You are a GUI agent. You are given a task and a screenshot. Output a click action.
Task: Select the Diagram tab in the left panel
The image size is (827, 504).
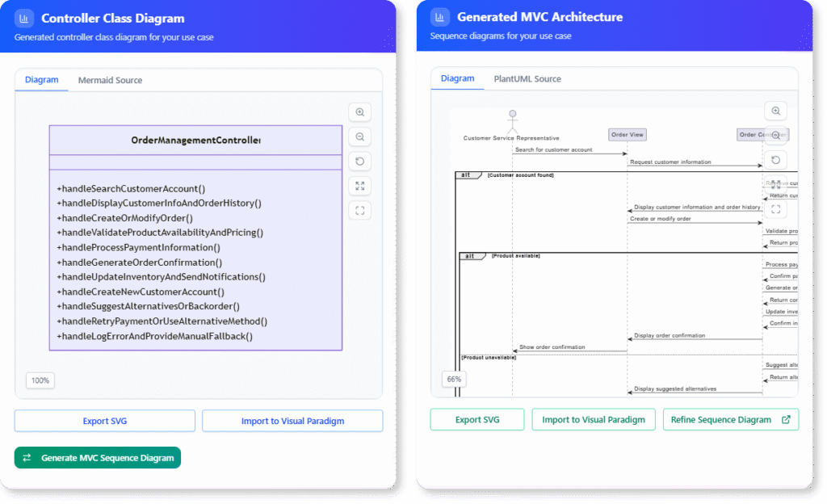[x=41, y=80]
